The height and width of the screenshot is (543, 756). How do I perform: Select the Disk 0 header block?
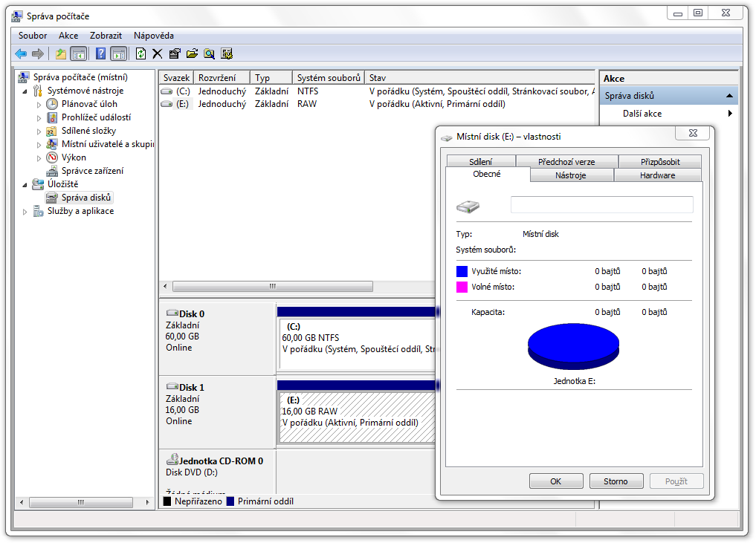click(218, 338)
